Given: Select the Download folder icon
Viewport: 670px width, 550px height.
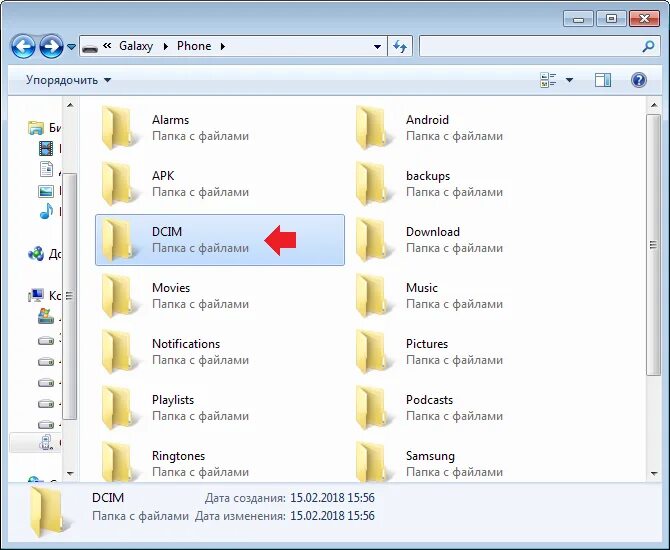Looking at the screenshot, I should 374,240.
